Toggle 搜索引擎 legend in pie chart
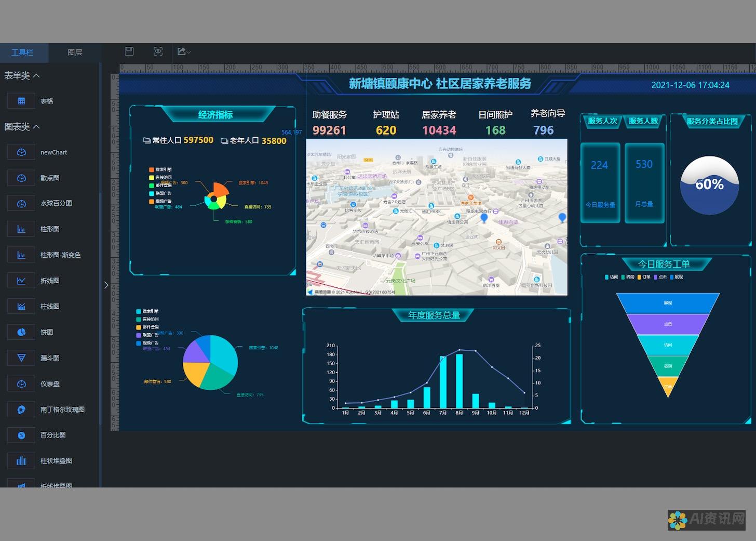The width and height of the screenshot is (756, 541). [147, 312]
